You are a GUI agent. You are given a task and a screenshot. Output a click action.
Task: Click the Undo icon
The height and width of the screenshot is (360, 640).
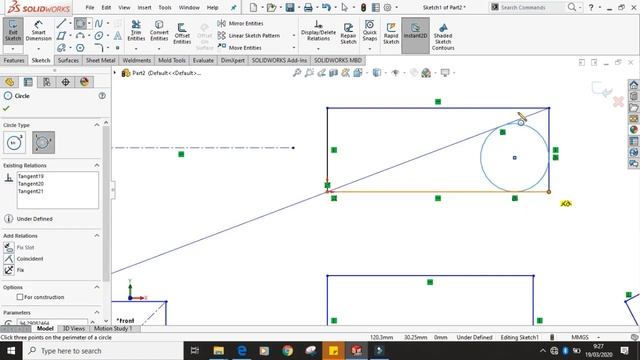point(326,7)
